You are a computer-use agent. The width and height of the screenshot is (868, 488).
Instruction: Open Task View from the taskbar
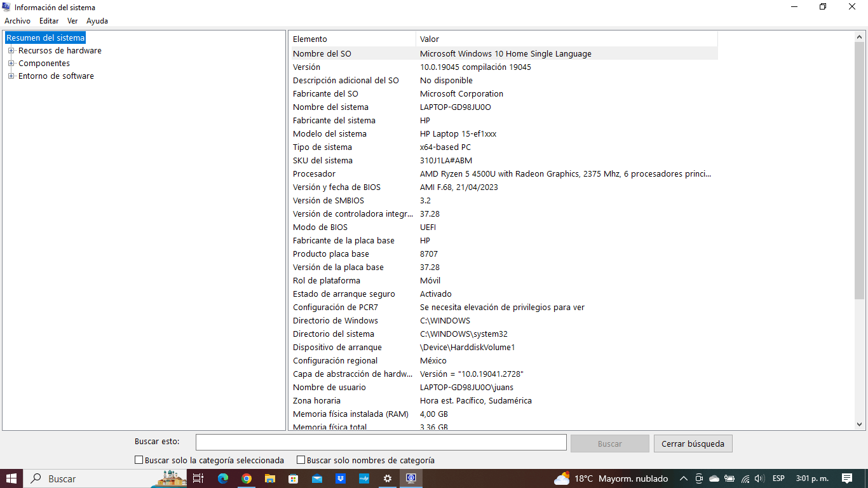click(x=198, y=478)
